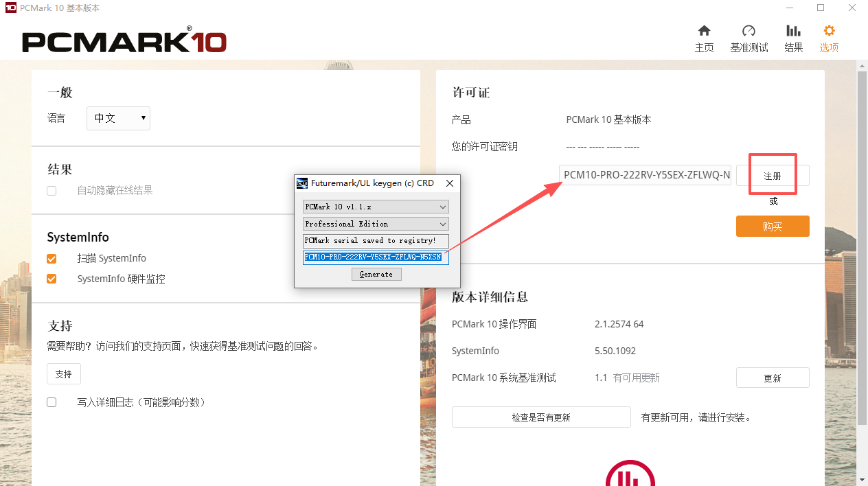Open the 选项 options gear icon
Screen dimensions: 868x486
(x=829, y=31)
